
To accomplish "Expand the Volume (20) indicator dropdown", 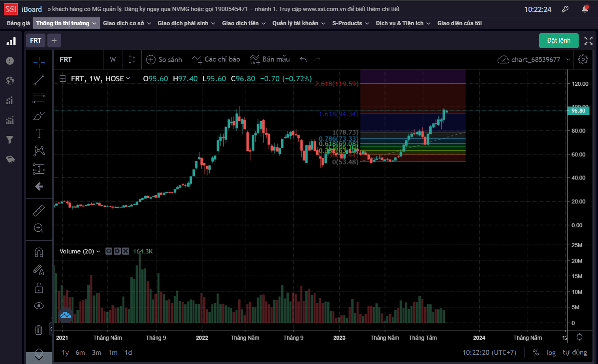I will 98,251.
